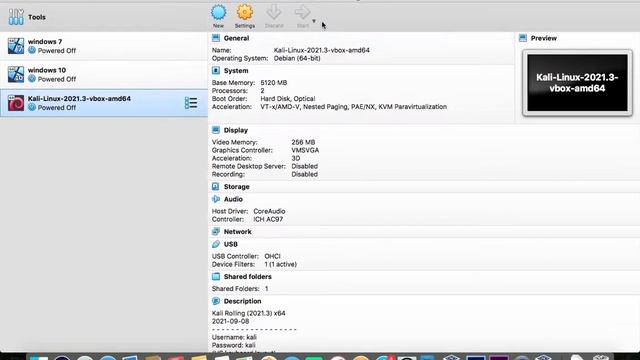This screenshot has width=640, height=360.
Task: Open the Tools entry icon
Action: [16, 17]
